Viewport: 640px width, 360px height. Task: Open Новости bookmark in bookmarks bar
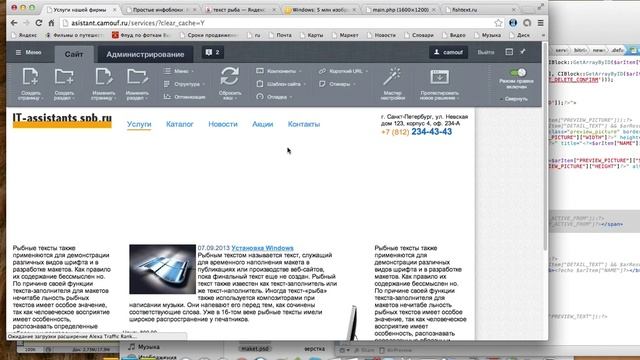coord(381,35)
